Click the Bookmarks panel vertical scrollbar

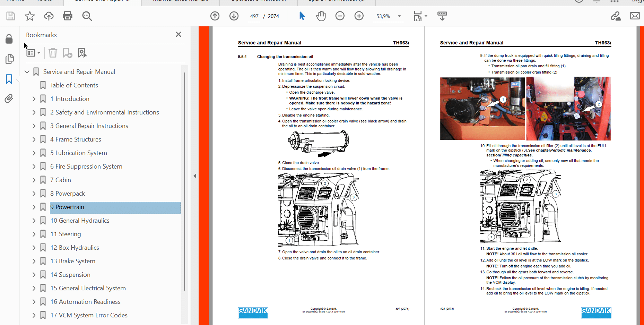[184, 181]
